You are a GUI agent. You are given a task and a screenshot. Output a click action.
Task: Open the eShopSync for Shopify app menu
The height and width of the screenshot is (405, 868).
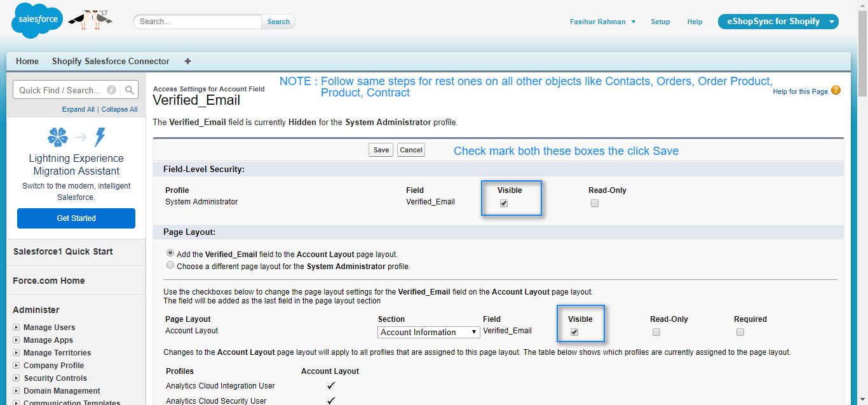pos(778,22)
